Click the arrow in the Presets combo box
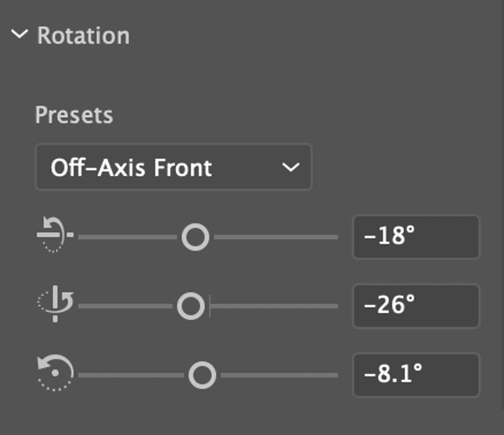Viewport: 504px width, 435px height. point(290,168)
